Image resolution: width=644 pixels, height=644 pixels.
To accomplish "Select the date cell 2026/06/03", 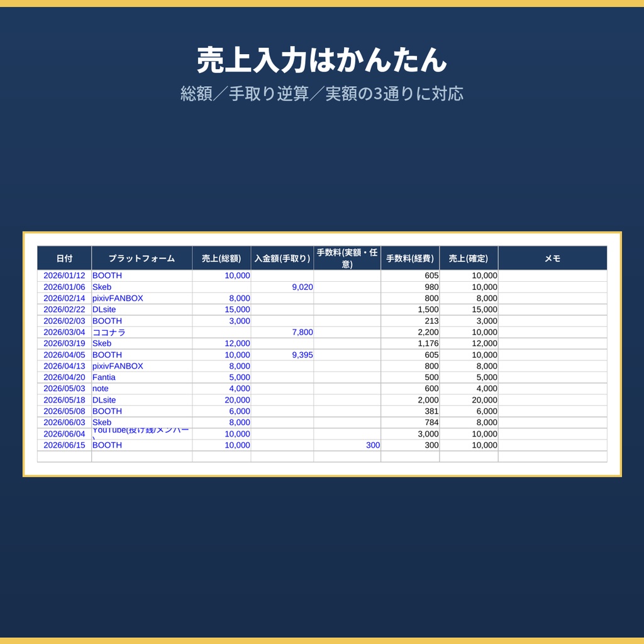I will 65,423.
